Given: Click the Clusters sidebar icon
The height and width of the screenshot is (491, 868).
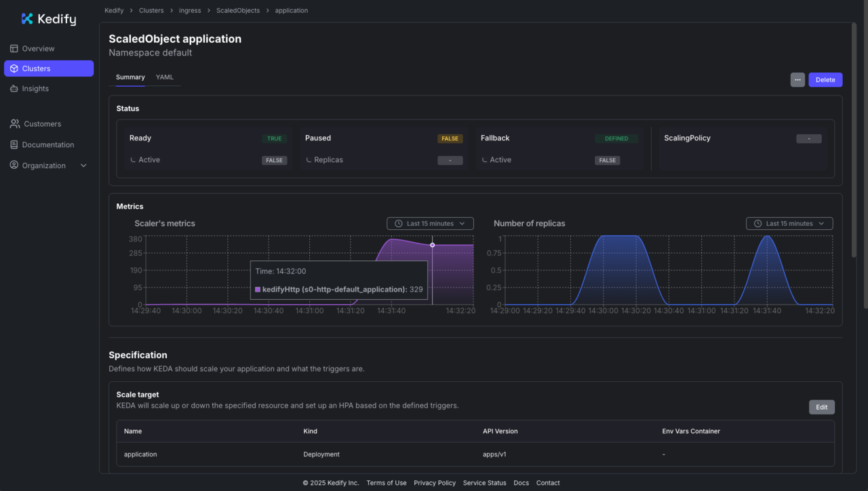Looking at the screenshot, I should (x=14, y=68).
